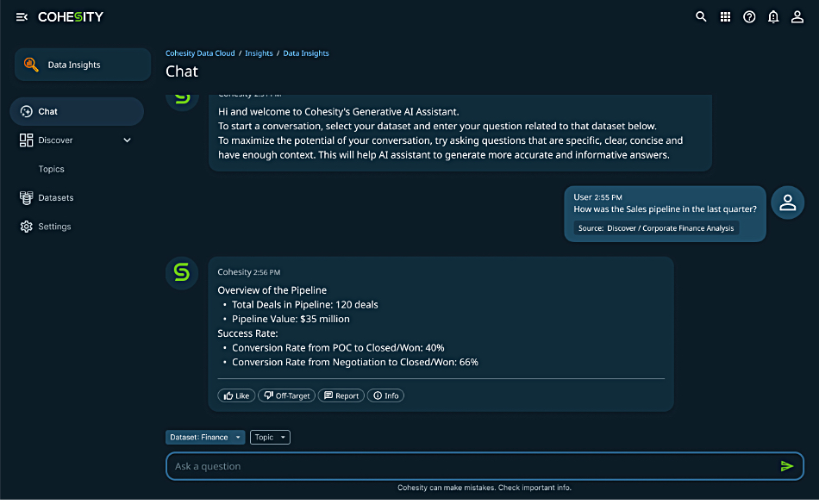The height and width of the screenshot is (504, 819).
Task: Click the 'Success Rate:' heading
Action: 247,333
